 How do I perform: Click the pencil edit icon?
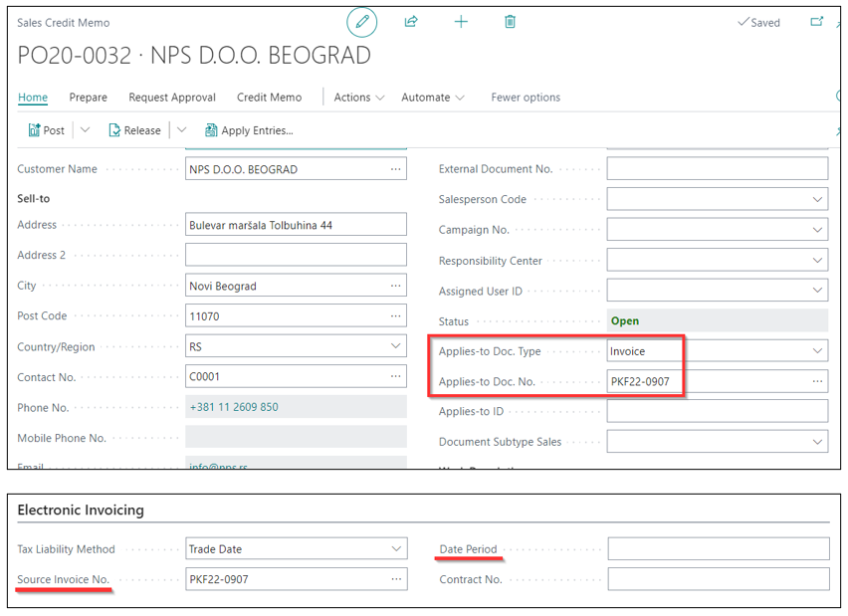(362, 22)
